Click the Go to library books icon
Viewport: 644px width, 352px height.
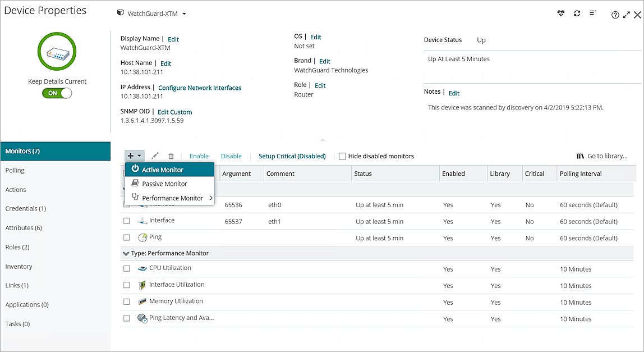580,156
